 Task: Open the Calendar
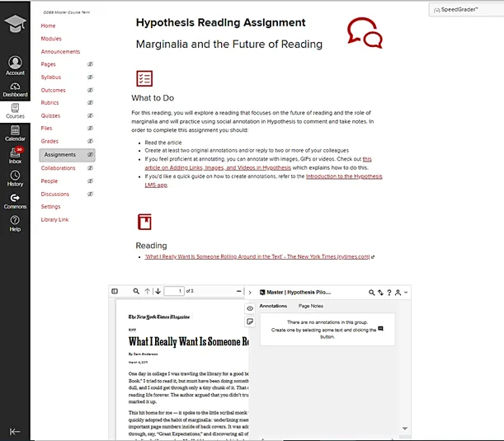click(15, 134)
